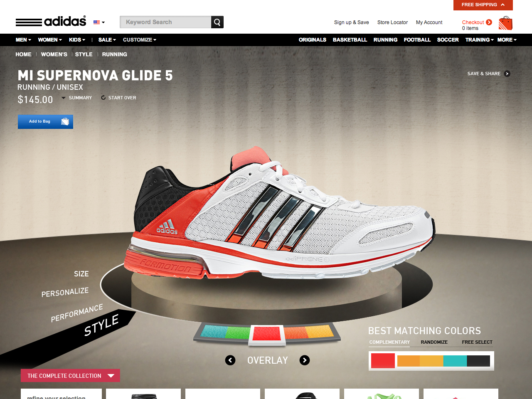Go to HOME breadcrumb
Image resolution: width=532 pixels, height=399 pixels.
[x=23, y=54]
